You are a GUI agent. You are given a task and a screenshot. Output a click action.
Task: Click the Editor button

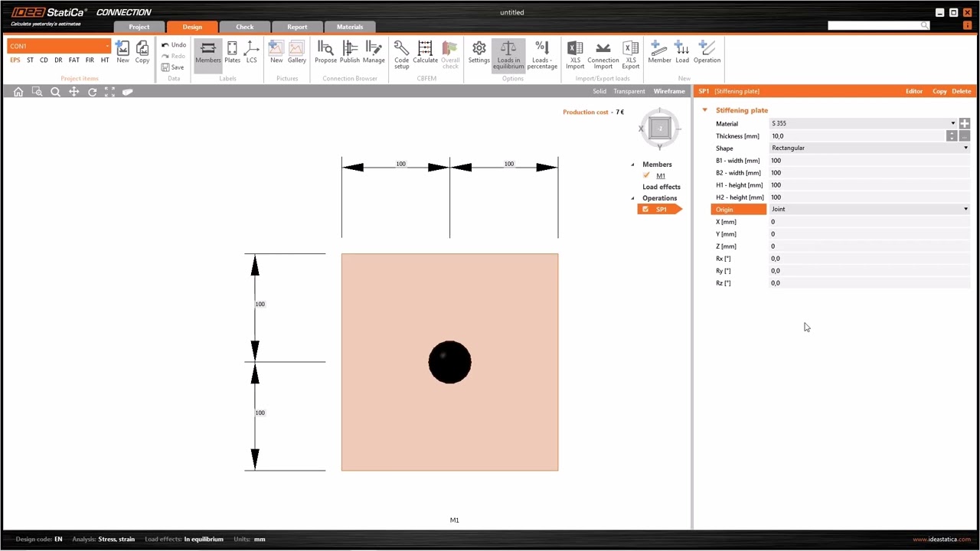[x=914, y=91]
